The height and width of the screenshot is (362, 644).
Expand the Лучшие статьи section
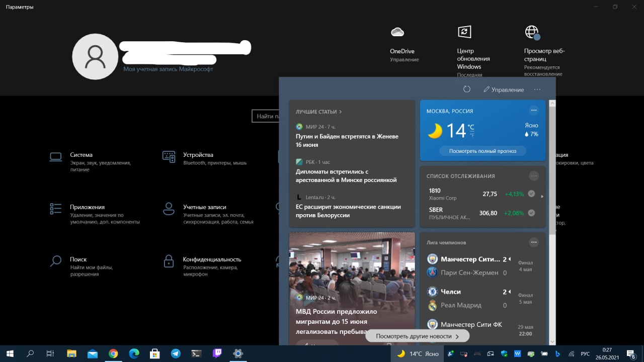319,112
